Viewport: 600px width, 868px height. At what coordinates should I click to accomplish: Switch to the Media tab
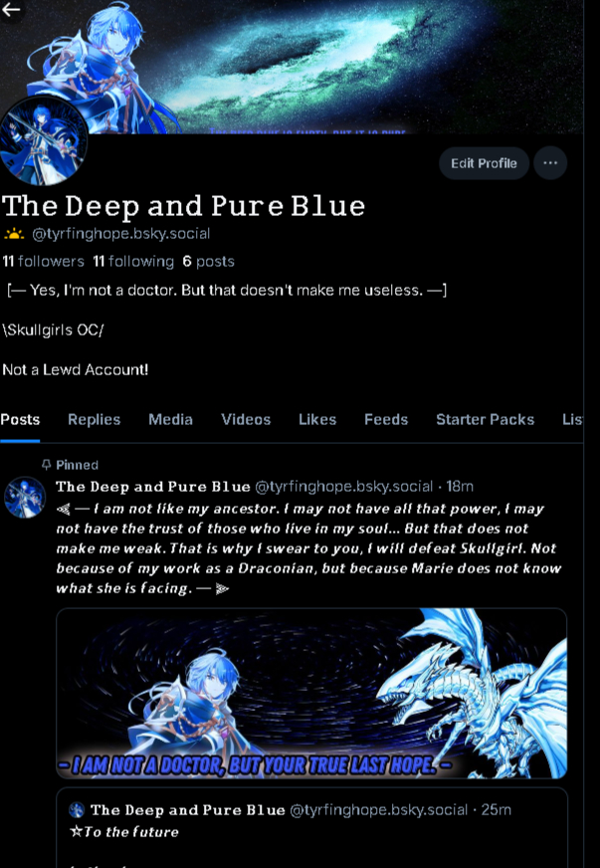click(x=170, y=420)
